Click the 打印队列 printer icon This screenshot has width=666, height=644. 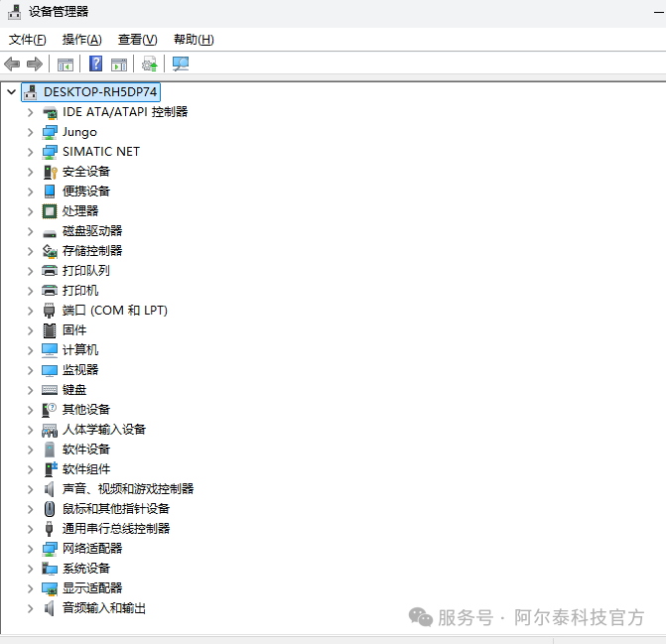point(50,271)
